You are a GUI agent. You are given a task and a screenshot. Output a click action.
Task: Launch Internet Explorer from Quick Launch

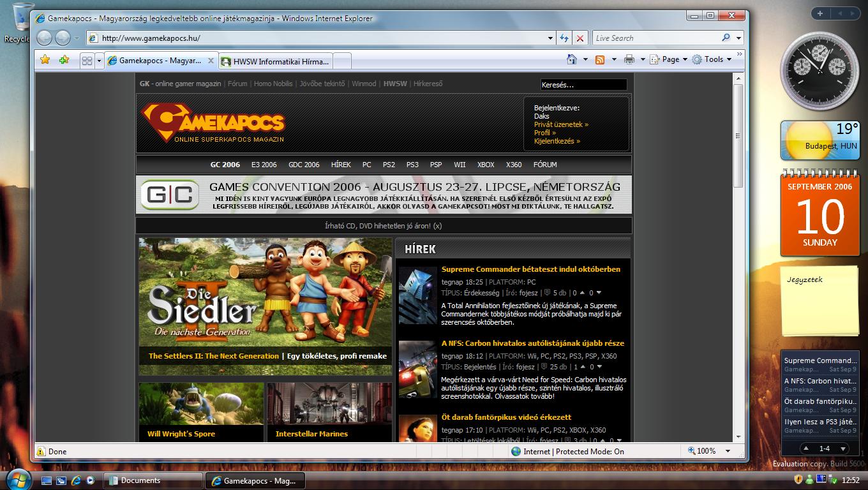76,480
